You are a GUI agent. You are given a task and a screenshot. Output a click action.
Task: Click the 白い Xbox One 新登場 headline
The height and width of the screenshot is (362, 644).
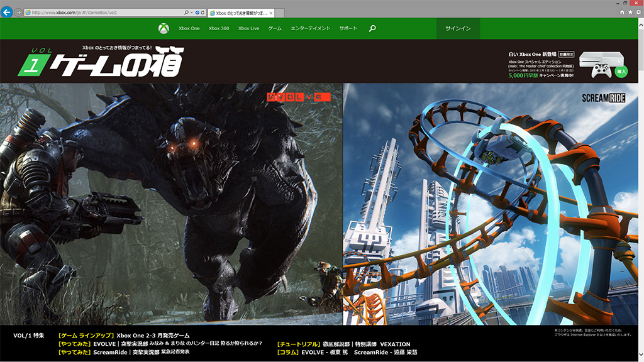(x=532, y=54)
